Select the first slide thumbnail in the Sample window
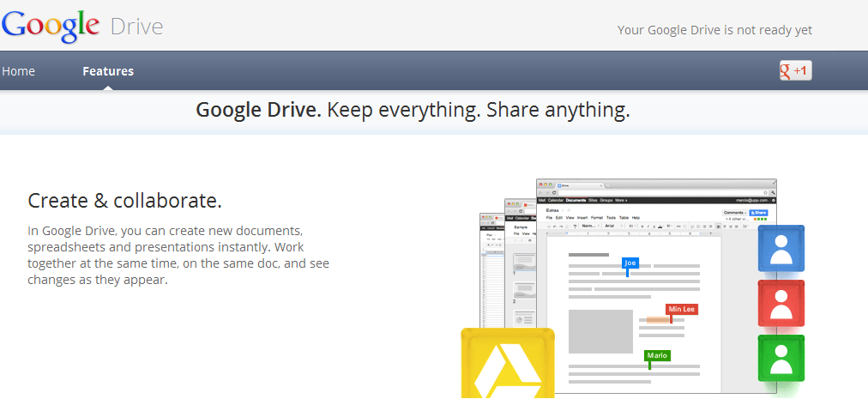This screenshot has width=868, height=405. pyautogui.click(x=523, y=260)
